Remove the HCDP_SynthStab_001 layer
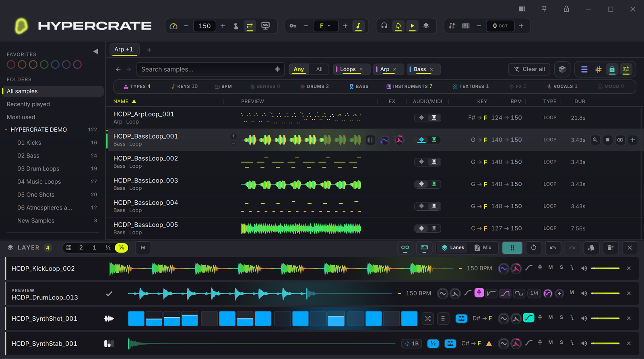This screenshot has height=359, width=644. (x=629, y=343)
